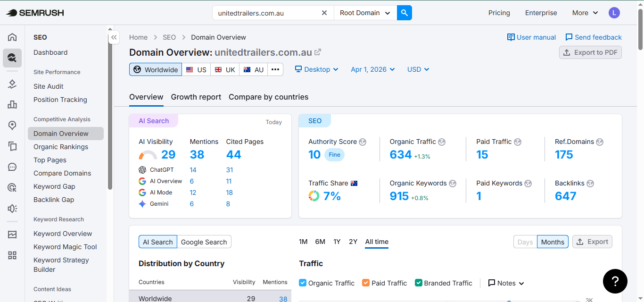
Task: Expand the More menu in the header
Action: tap(585, 13)
